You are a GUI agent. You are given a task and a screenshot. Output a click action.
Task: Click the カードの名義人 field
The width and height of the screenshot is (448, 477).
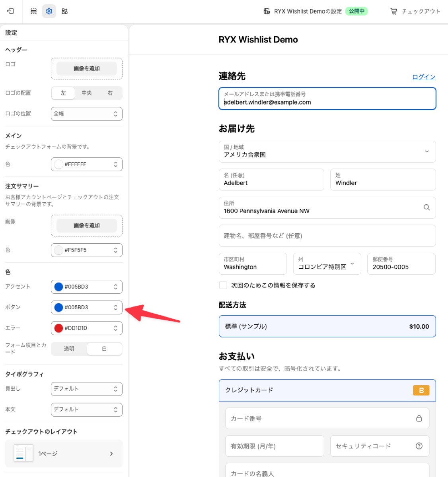coord(327,470)
